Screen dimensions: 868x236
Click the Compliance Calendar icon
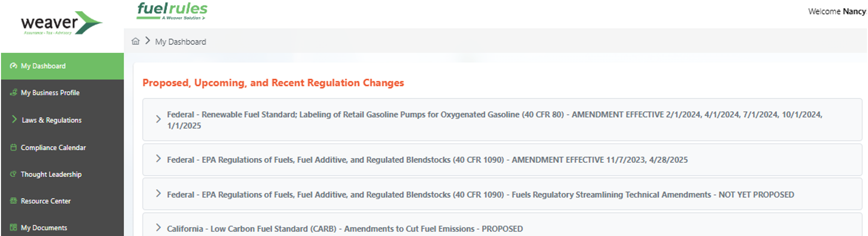pyautogui.click(x=14, y=147)
